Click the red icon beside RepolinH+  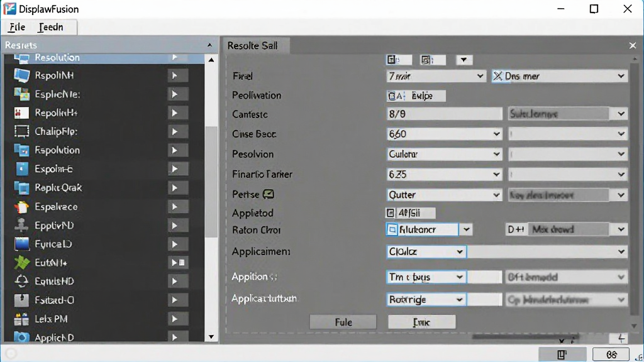[x=21, y=113]
